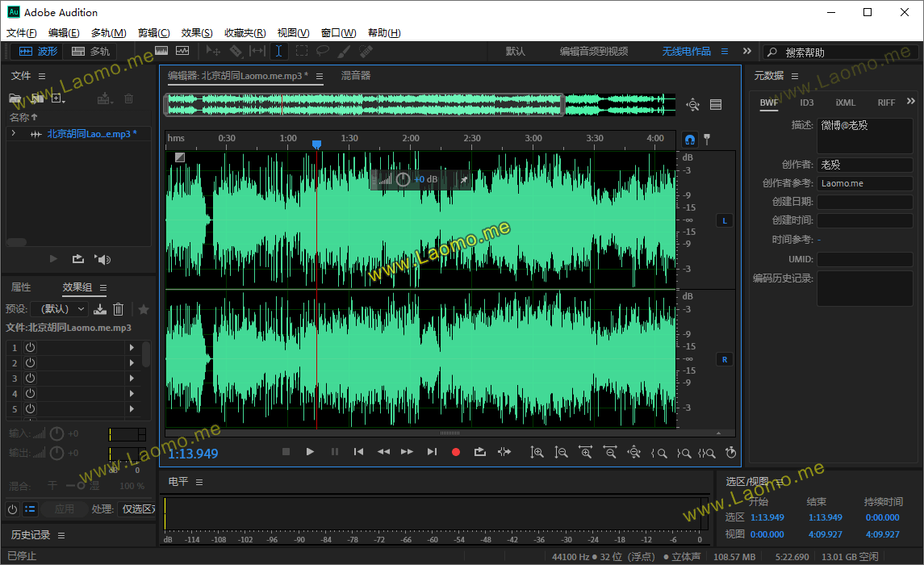Click the 创作者 input field

(x=864, y=165)
